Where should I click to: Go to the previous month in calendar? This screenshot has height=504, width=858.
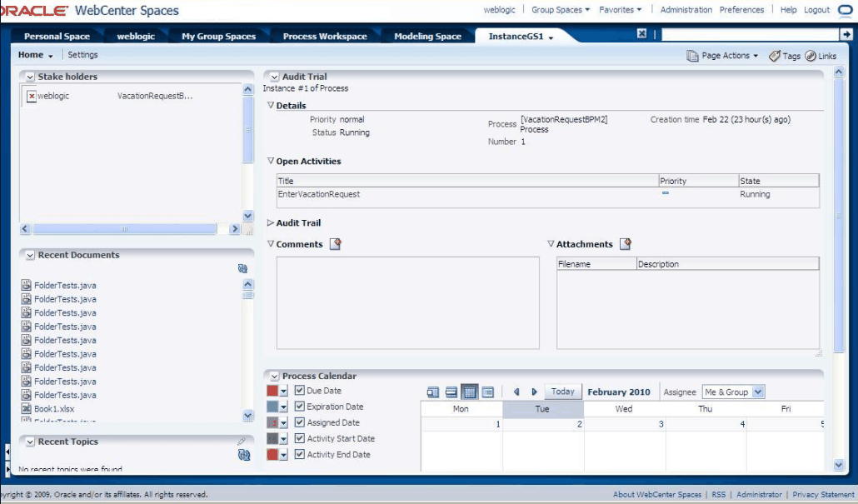516,392
